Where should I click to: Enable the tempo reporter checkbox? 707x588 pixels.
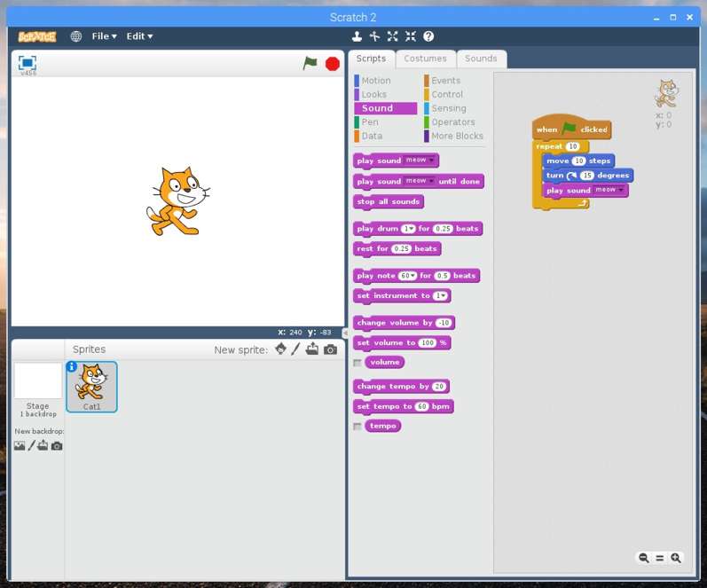[x=357, y=426]
